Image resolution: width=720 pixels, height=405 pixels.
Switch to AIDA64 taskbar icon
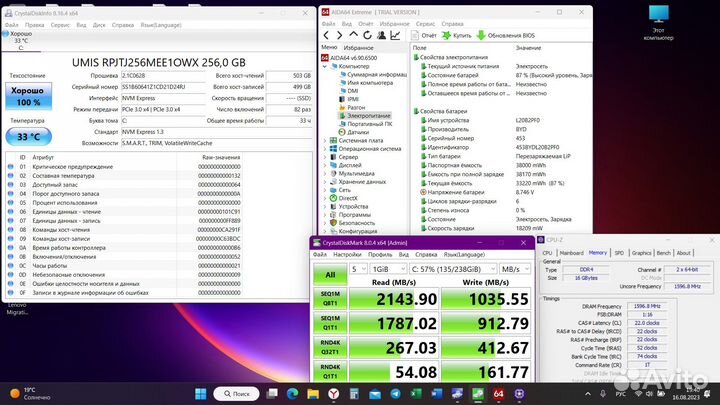[499, 394]
